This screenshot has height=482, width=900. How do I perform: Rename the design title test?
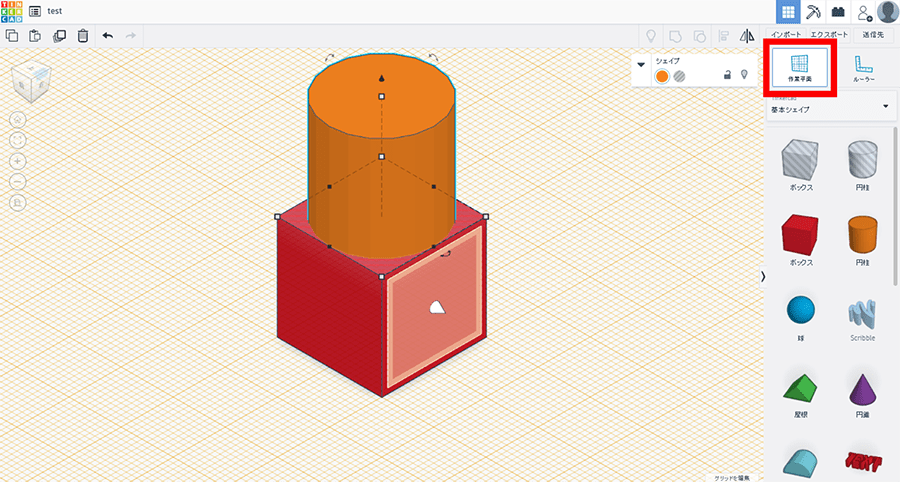point(55,11)
